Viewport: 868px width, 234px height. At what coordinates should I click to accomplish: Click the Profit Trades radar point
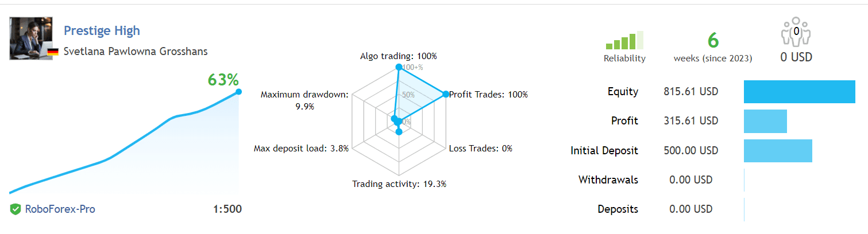click(x=445, y=95)
